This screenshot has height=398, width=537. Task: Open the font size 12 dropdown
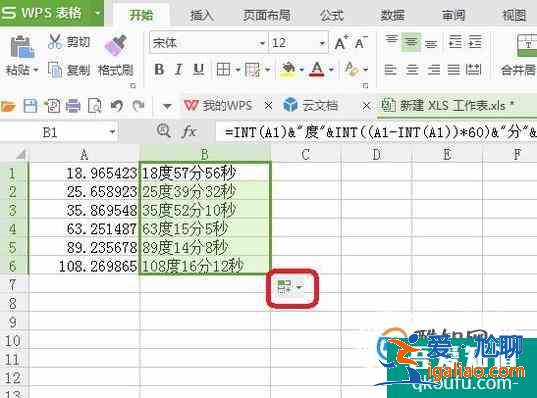pyautogui.click(x=322, y=43)
